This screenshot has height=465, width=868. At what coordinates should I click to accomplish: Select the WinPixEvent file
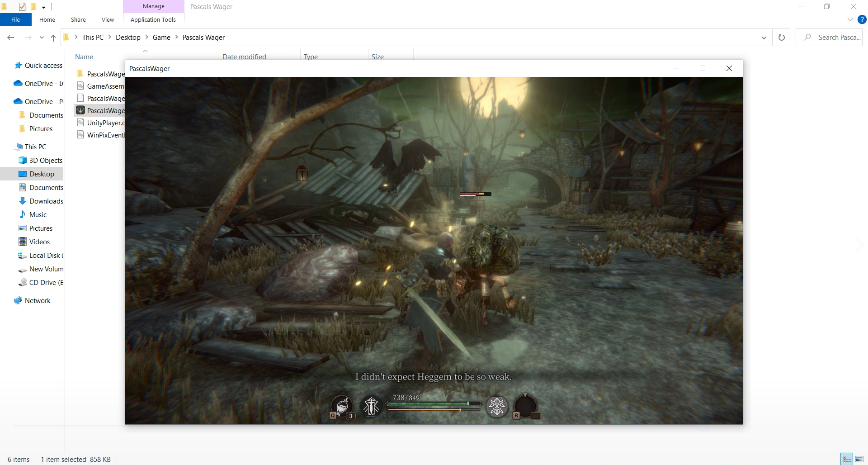(x=101, y=135)
